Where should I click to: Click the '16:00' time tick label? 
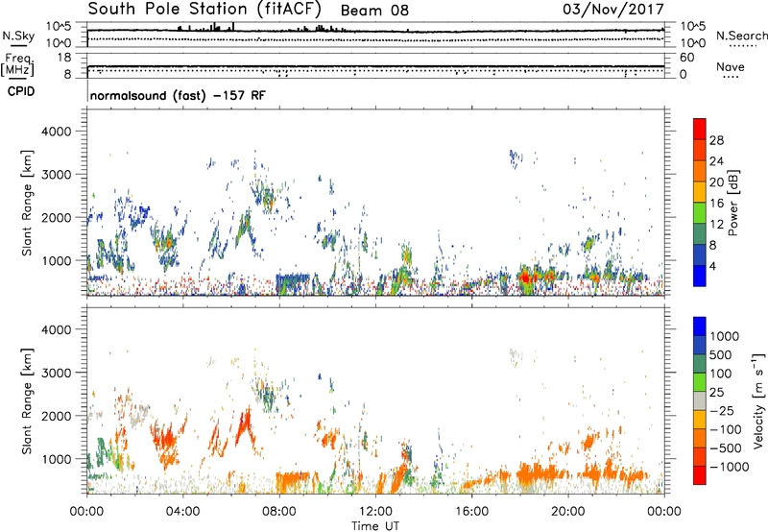(471, 512)
